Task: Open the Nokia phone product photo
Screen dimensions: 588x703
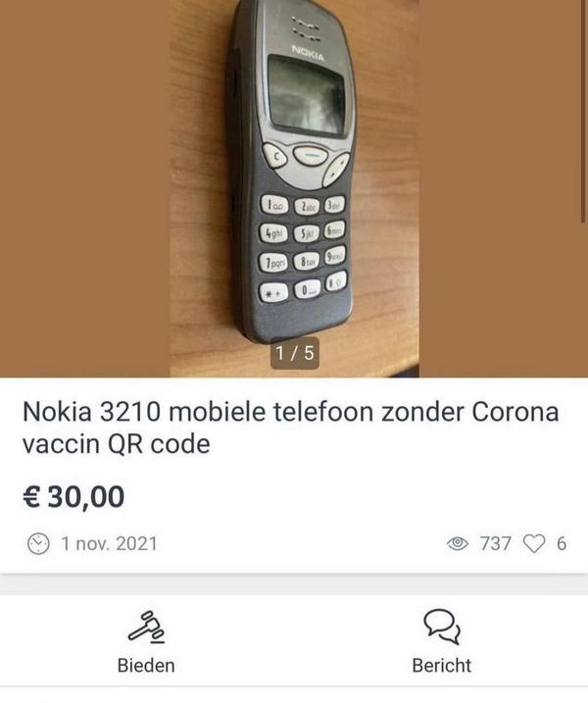Action: [294, 188]
